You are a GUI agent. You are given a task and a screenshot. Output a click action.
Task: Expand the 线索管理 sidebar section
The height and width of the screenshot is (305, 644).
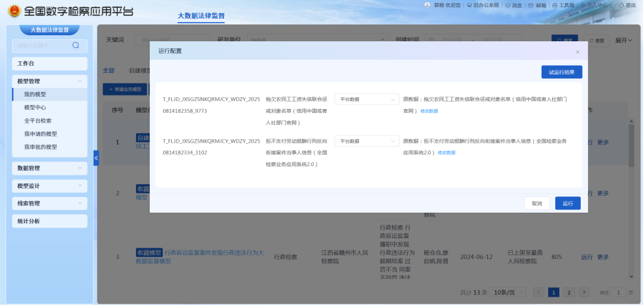coord(80,204)
